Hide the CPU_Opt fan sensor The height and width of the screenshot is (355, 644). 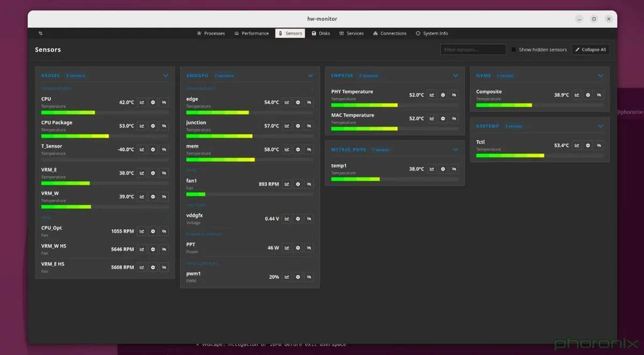pyautogui.click(x=164, y=231)
